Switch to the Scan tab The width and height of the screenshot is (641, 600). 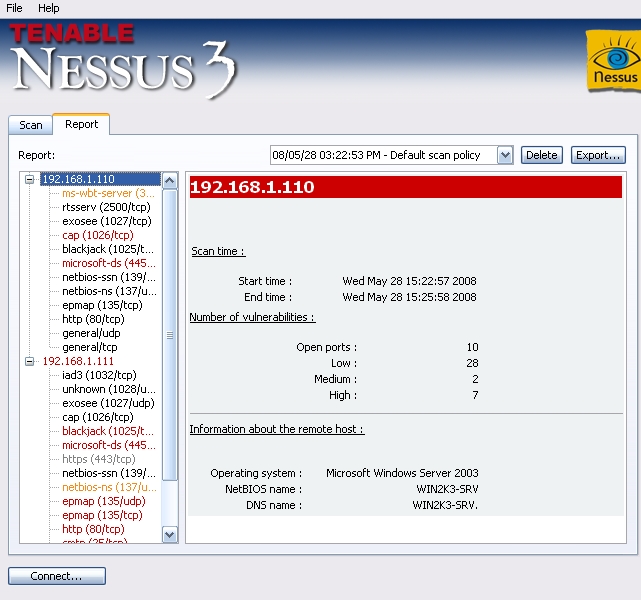click(31, 125)
